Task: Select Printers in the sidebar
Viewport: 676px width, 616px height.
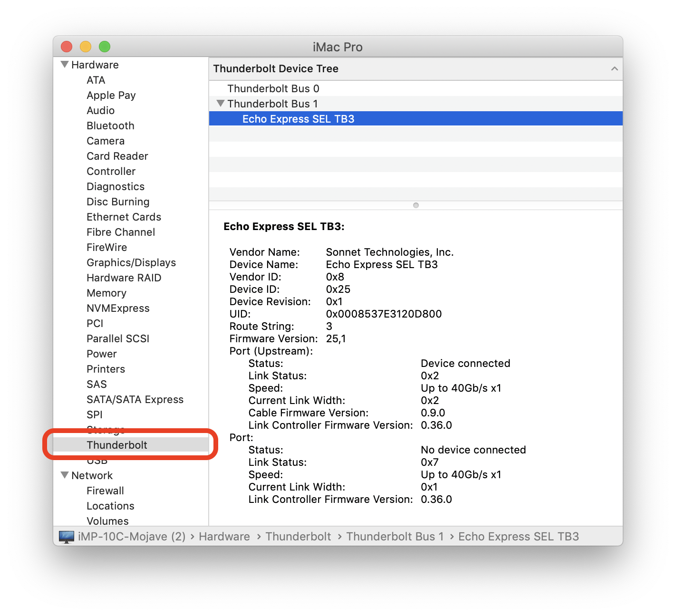Action: click(x=106, y=369)
